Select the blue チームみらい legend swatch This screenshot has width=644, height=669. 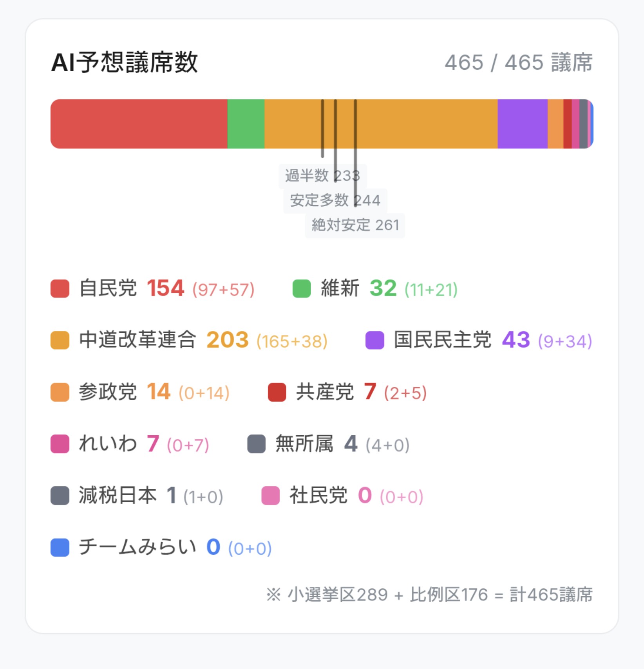tap(60, 547)
